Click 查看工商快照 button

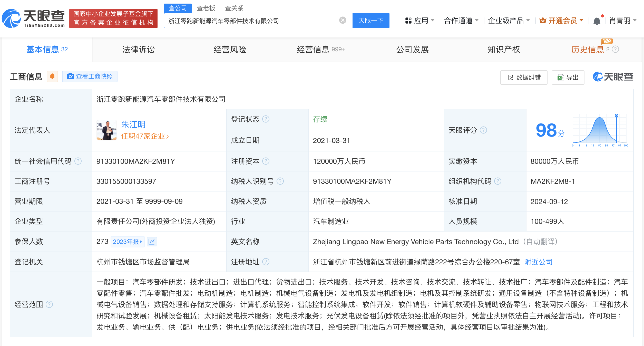tap(90, 76)
